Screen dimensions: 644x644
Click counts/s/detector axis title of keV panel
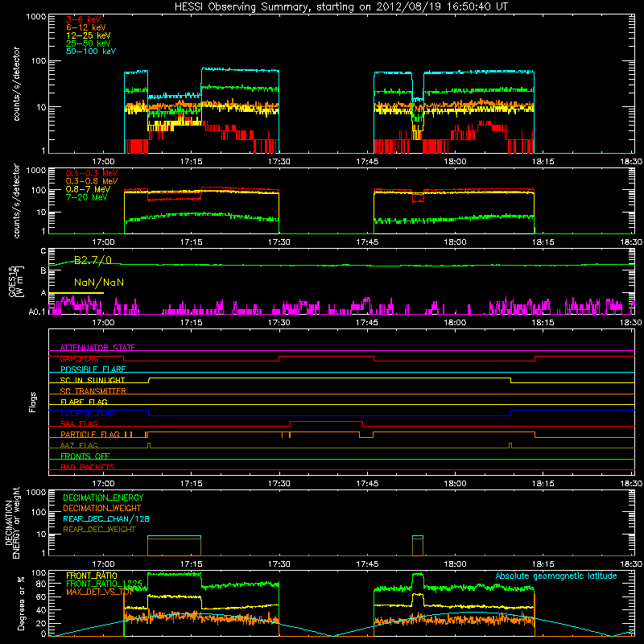pos(16,84)
